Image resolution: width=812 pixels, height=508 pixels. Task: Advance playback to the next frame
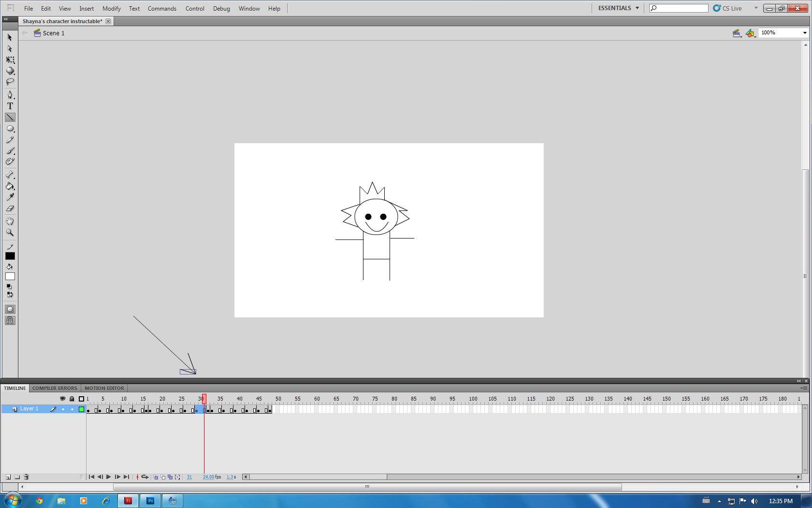[117, 477]
